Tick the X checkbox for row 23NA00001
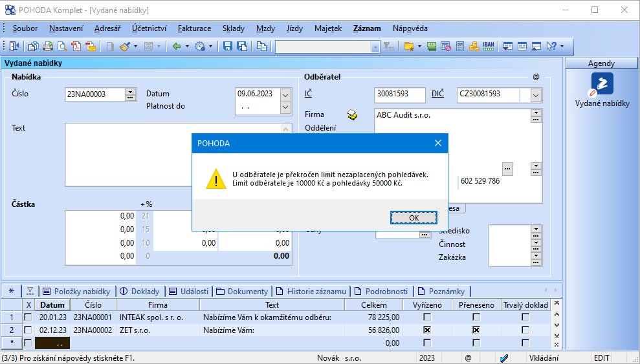Screen dimensions: 640x364 (28, 317)
